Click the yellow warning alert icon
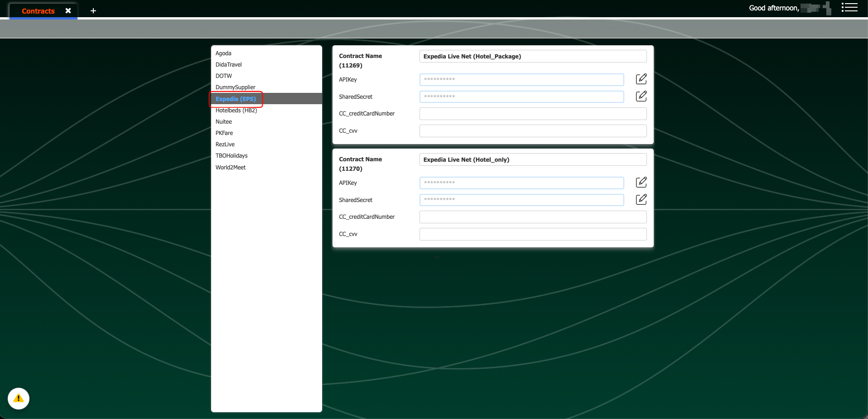868x419 pixels. [x=19, y=399]
